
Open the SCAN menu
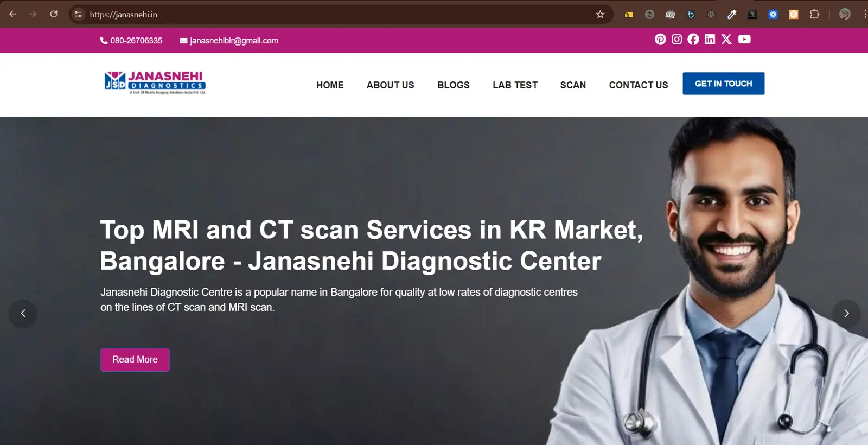pos(573,85)
